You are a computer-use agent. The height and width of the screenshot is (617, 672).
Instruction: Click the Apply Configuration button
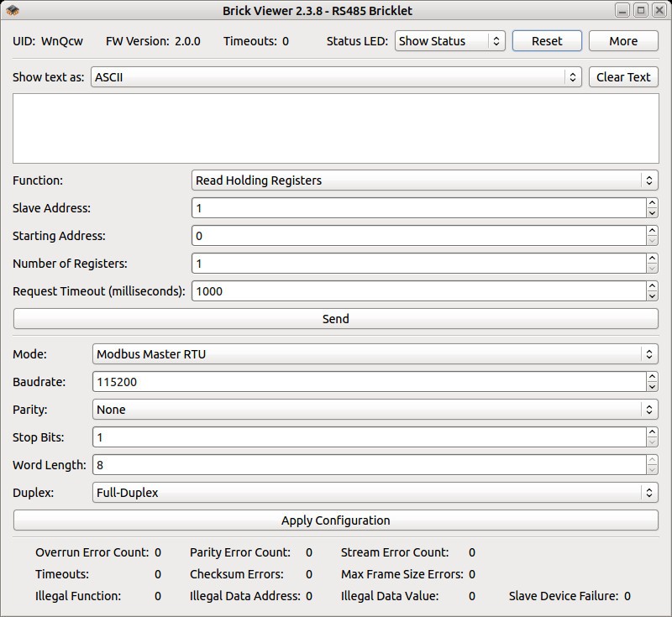pos(335,520)
